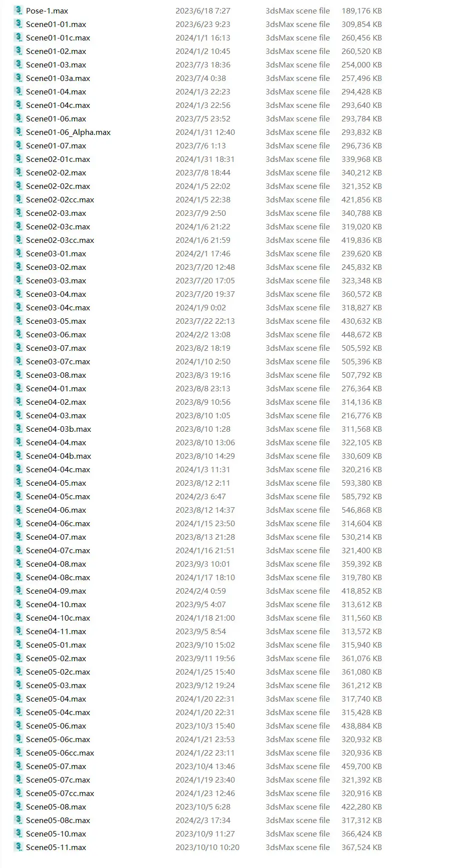Image resolution: width=457 pixels, height=868 pixels.
Task: Click the file name Scene02-02c.max
Action: (x=58, y=186)
